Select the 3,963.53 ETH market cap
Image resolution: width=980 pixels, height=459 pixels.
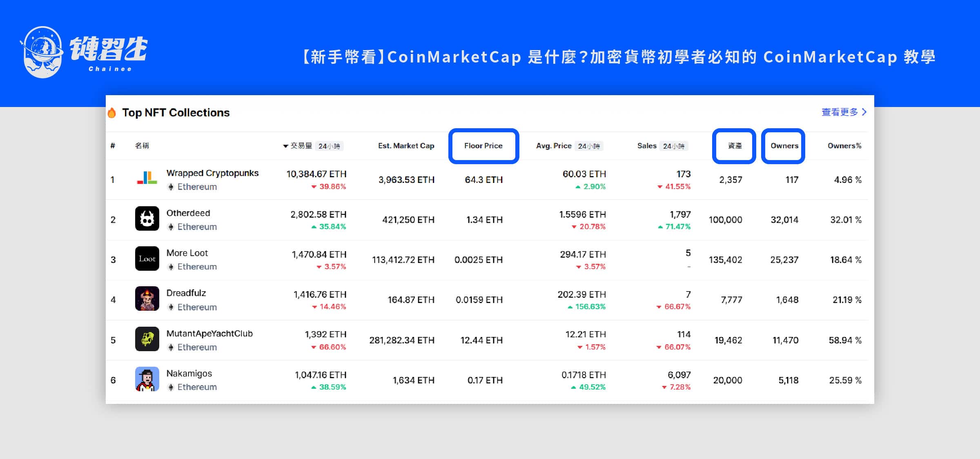pyautogui.click(x=406, y=180)
